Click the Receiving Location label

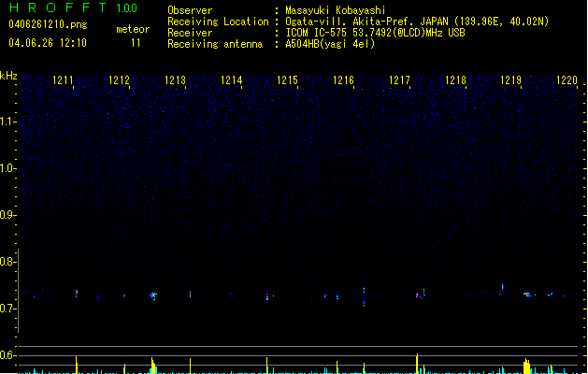tap(218, 22)
